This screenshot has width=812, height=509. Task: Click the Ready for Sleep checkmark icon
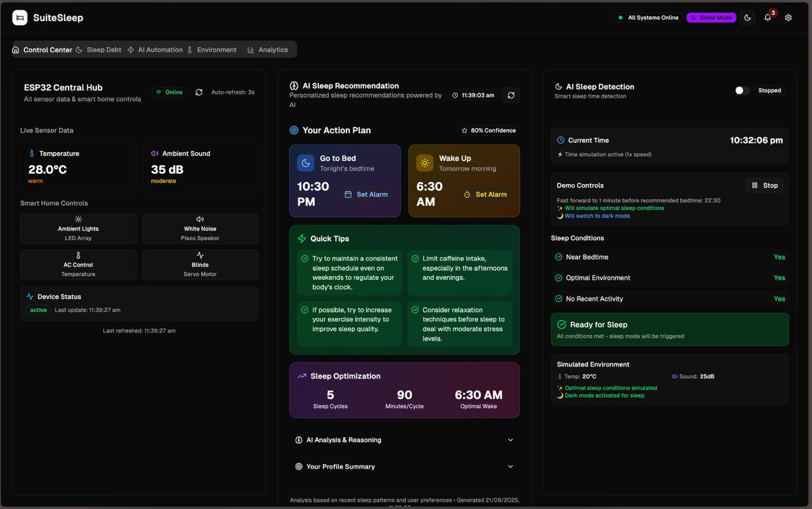(561, 324)
